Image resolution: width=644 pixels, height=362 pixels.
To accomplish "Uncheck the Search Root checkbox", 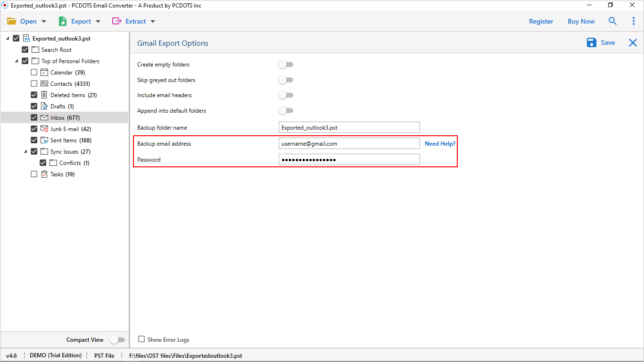I will coord(25,50).
